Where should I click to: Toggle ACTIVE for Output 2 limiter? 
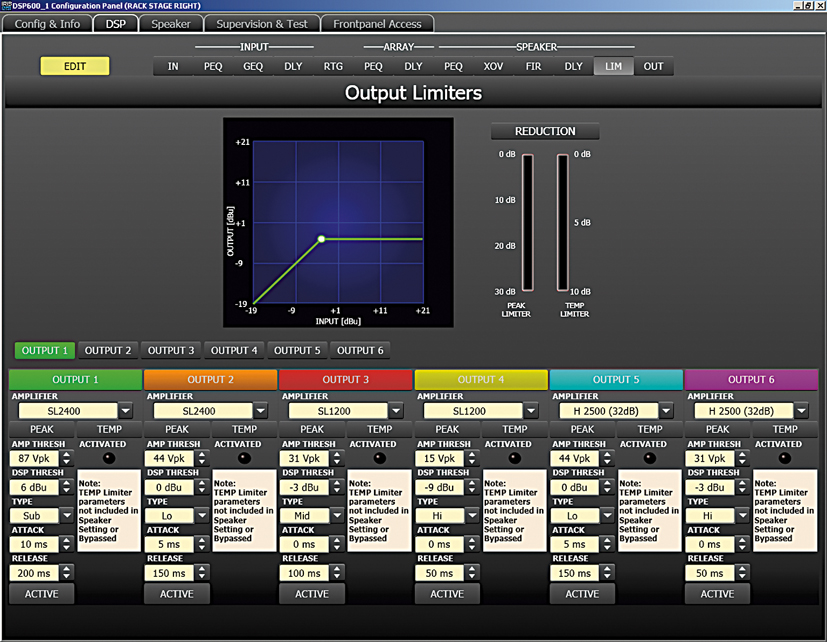point(177,594)
